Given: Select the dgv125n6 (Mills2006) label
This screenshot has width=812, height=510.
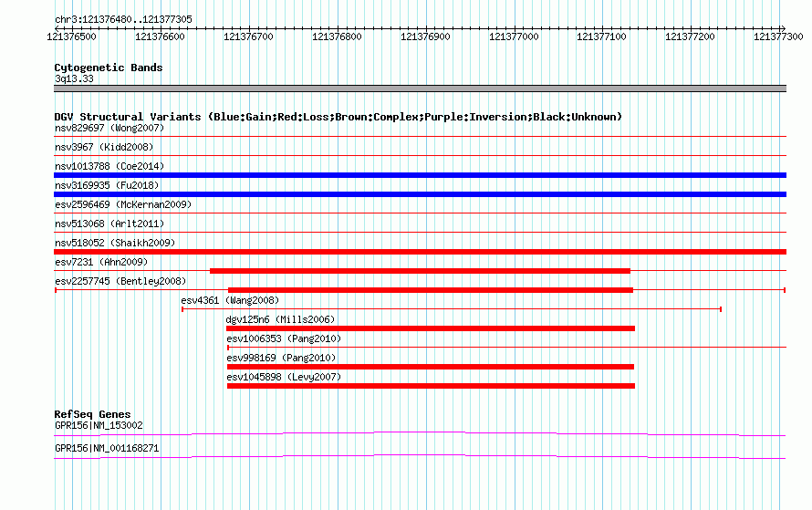Looking at the screenshot, I should point(280,319).
